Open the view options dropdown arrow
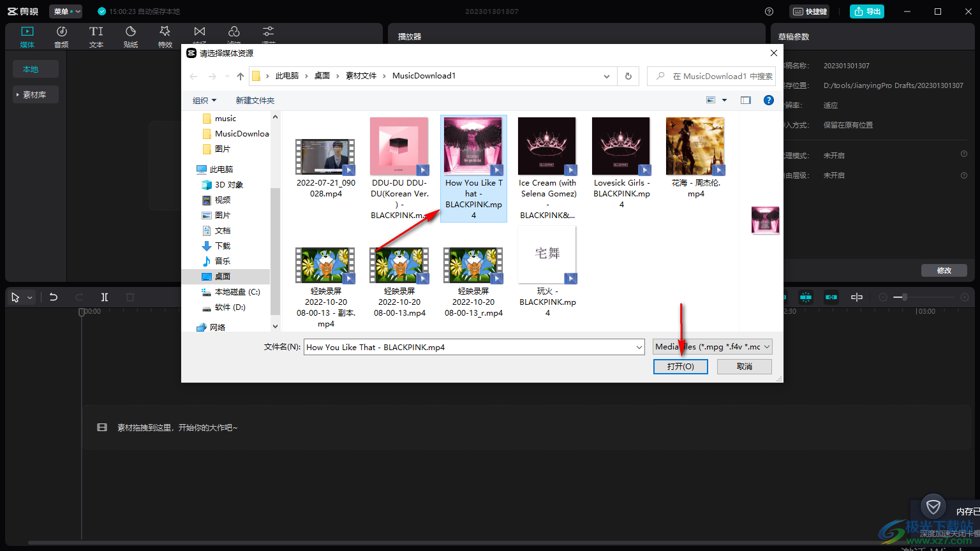 click(x=724, y=100)
